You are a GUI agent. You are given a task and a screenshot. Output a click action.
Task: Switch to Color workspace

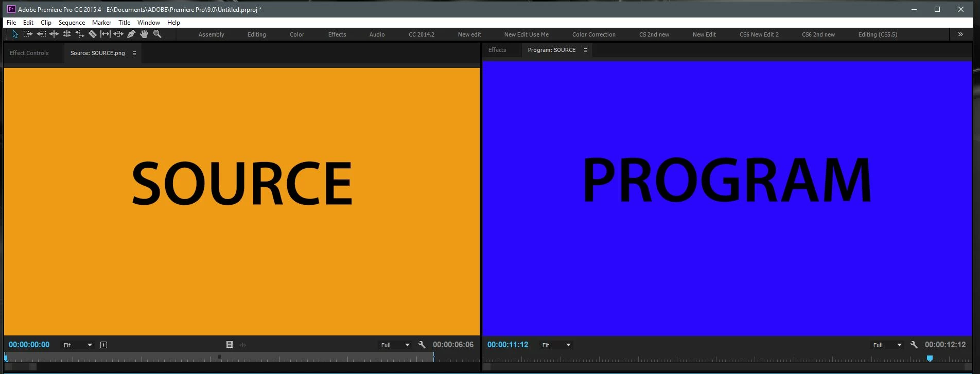[x=297, y=34]
